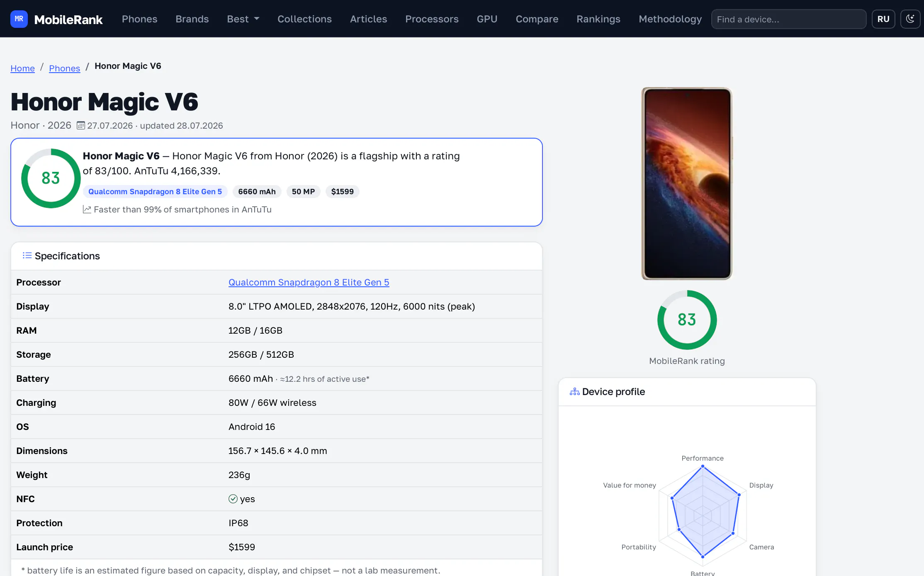Click the Display specification value
924x576 pixels.
352,306
